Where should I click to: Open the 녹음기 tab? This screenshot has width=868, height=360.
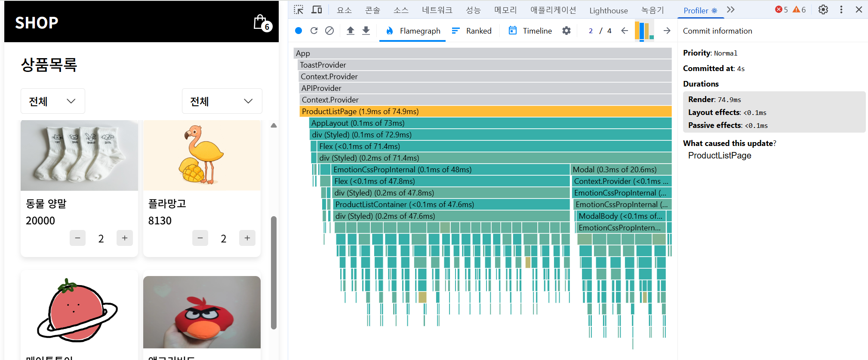(653, 10)
